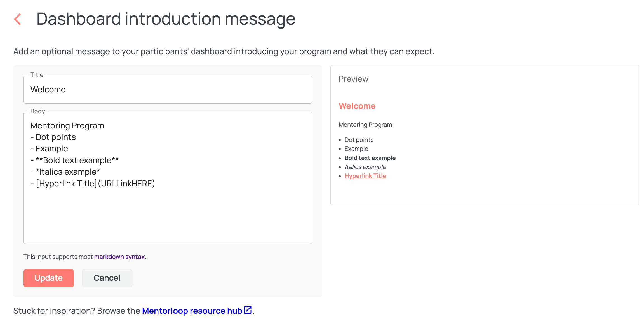Screen dimensions: 644x319
Task: Click the back arrow chevron icon
Action: pyautogui.click(x=18, y=19)
